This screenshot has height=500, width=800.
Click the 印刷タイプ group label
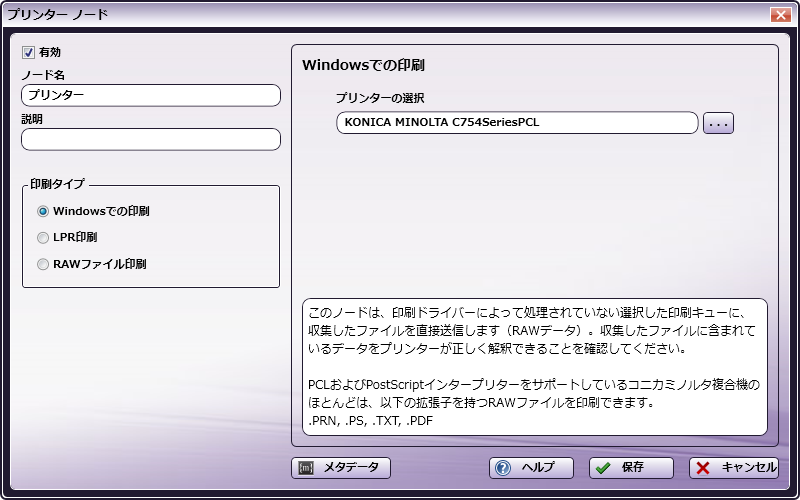(x=57, y=184)
